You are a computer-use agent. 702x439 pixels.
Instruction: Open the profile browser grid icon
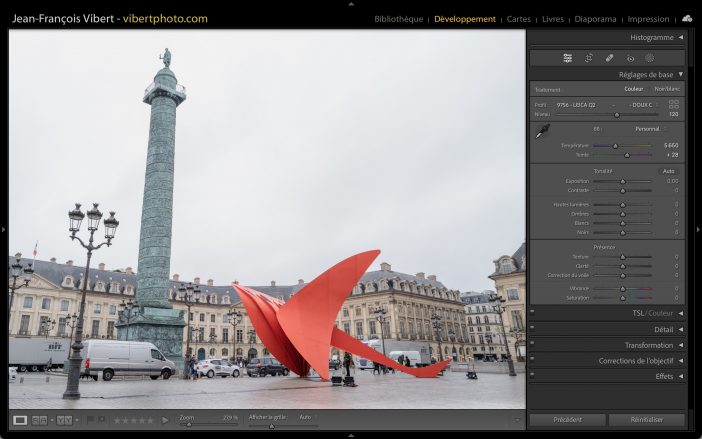(673, 104)
